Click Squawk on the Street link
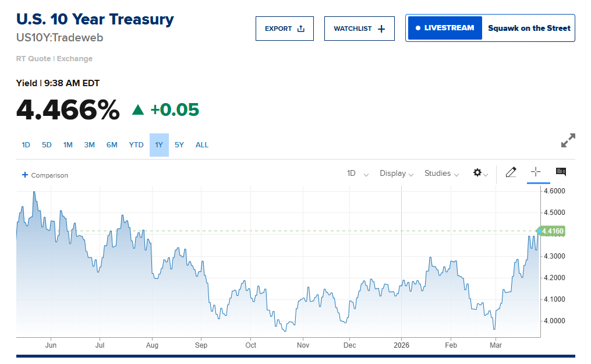Screen dimensions: 591x364 pyautogui.click(x=529, y=28)
